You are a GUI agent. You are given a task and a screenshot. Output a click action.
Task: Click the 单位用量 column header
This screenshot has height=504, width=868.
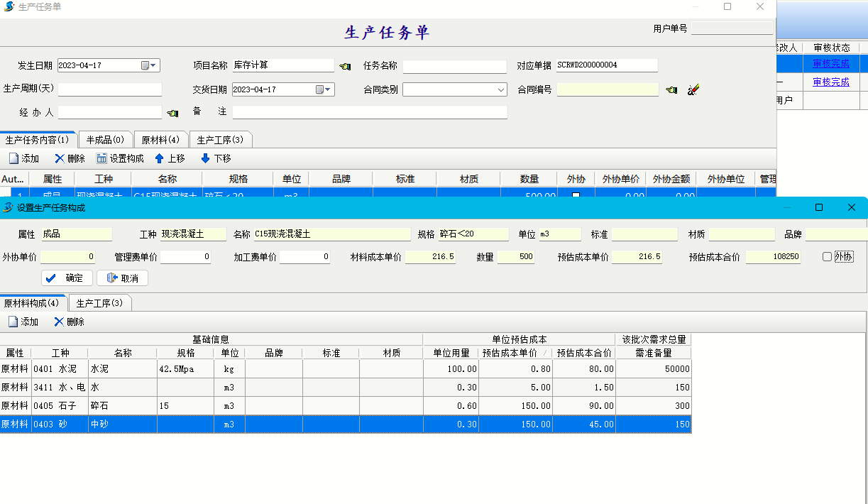click(x=451, y=352)
